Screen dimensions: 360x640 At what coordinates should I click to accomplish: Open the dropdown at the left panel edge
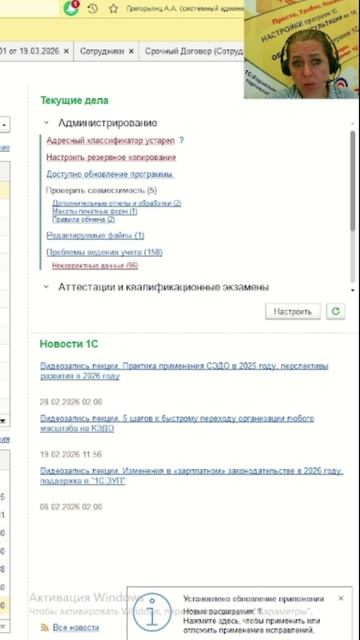pyautogui.click(x=4, y=125)
